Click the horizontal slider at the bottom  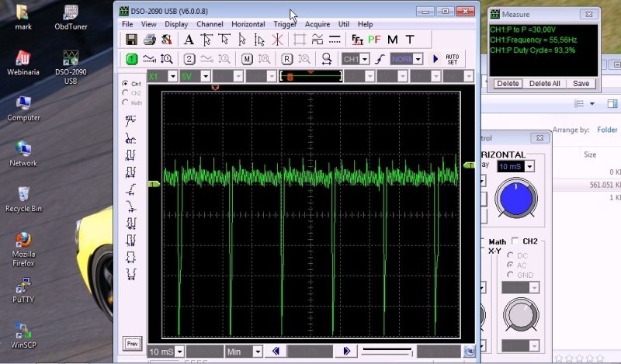[387, 351]
